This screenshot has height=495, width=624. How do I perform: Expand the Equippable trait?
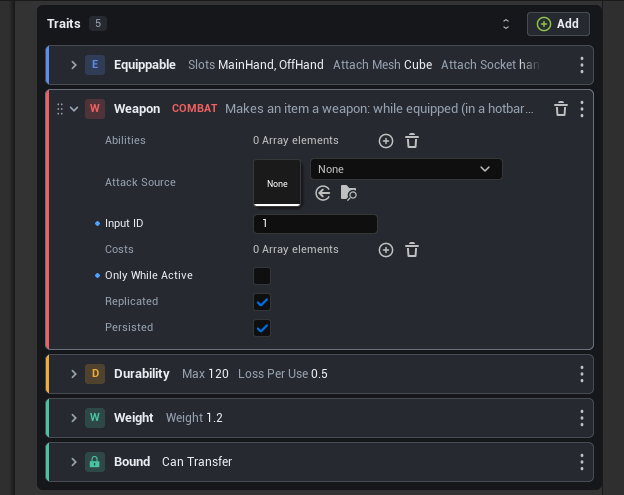click(74, 65)
